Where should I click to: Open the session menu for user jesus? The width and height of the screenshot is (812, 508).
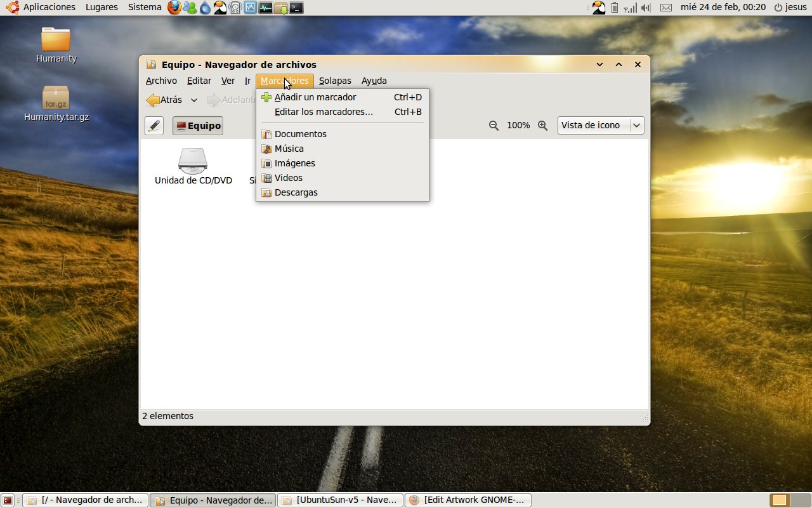point(790,8)
